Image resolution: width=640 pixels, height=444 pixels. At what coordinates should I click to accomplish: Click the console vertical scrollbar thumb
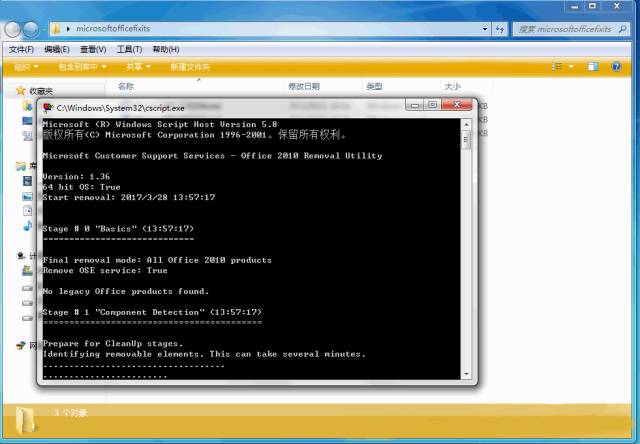coord(466,140)
